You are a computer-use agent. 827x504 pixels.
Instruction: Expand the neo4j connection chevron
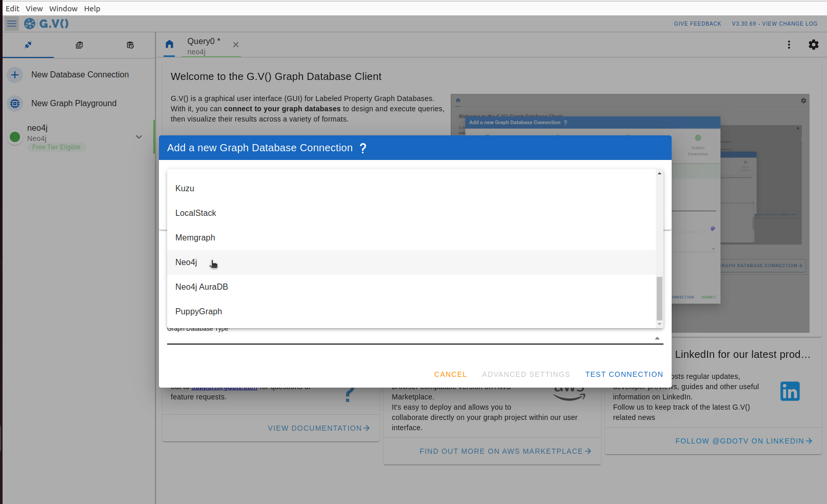tap(139, 137)
